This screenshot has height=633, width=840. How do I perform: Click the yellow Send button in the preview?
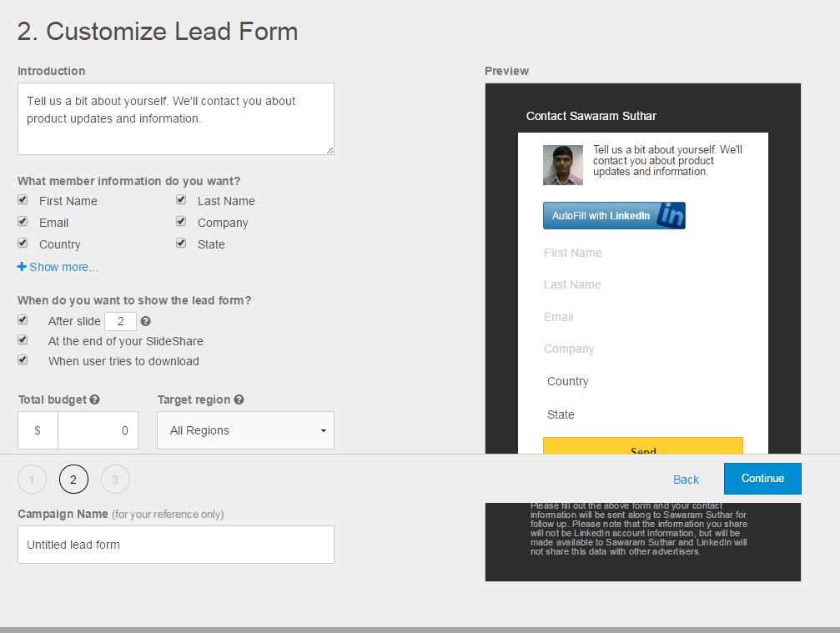(x=643, y=445)
